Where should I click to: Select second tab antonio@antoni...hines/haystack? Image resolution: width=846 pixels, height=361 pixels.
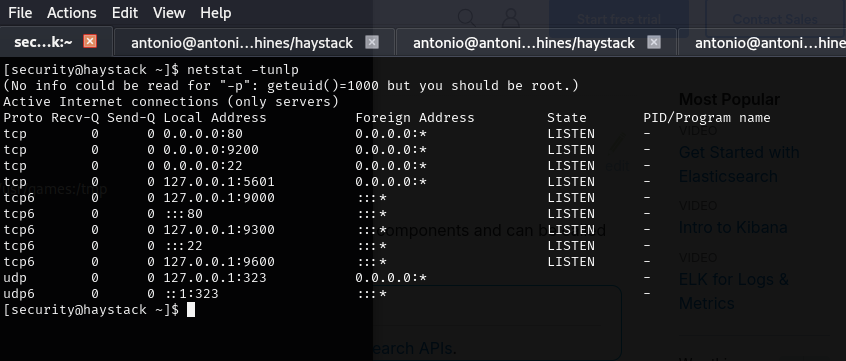tap(242, 43)
